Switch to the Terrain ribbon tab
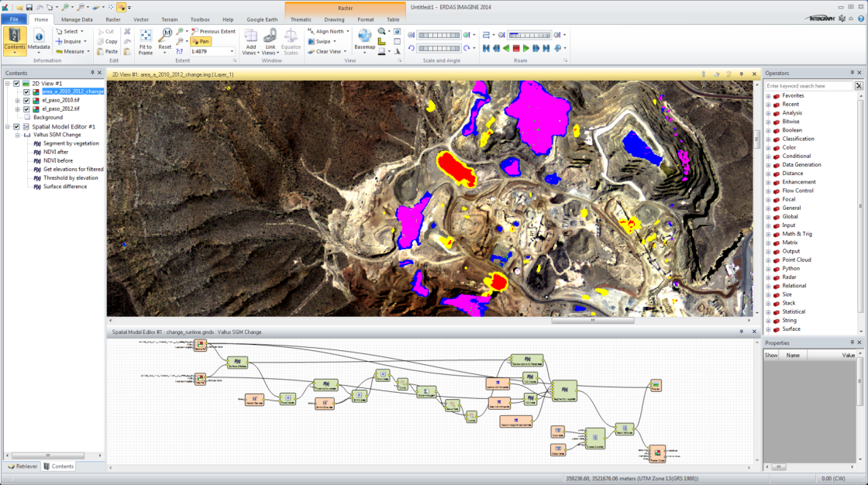868x485 pixels. click(170, 19)
